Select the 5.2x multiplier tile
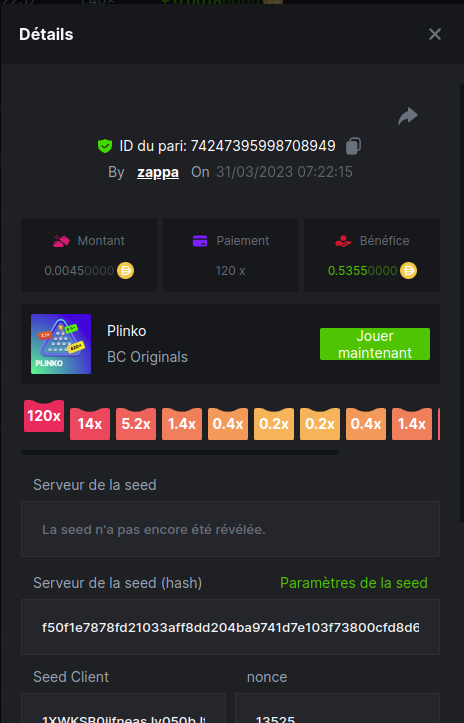464x723 pixels. point(136,424)
